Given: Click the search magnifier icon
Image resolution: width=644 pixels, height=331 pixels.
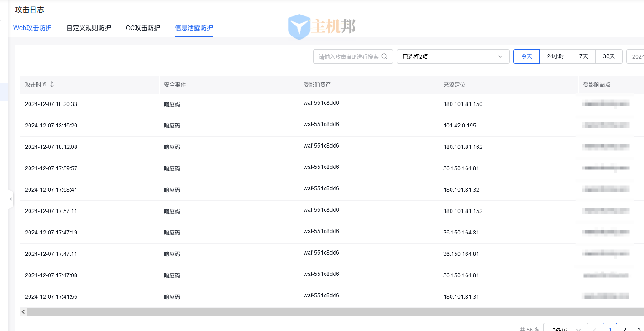Looking at the screenshot, I should tap(384, 56).
